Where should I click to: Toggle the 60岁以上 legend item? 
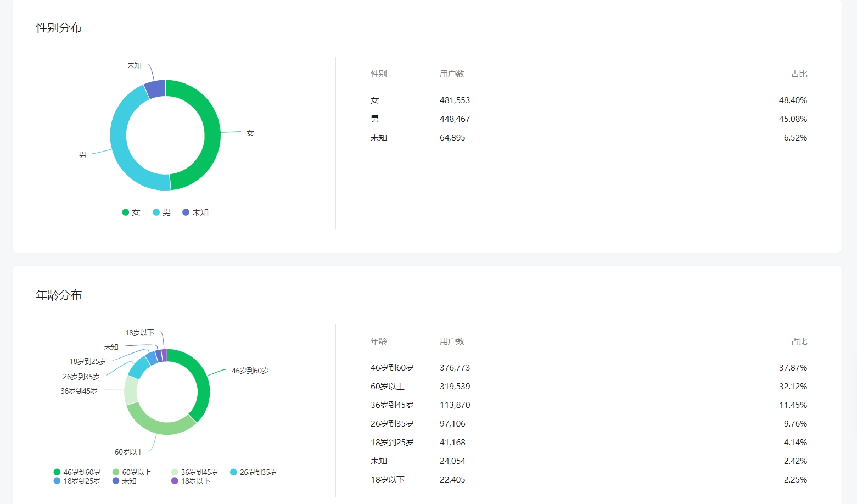point(132,472)
